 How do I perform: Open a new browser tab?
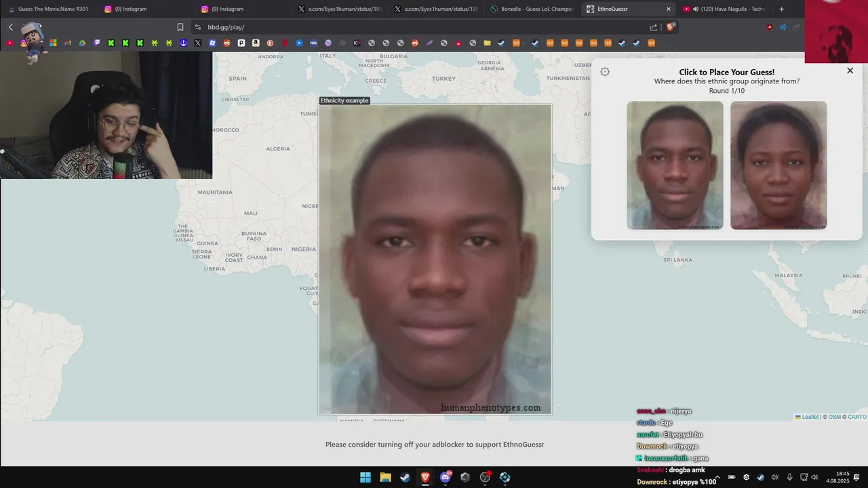781,9
